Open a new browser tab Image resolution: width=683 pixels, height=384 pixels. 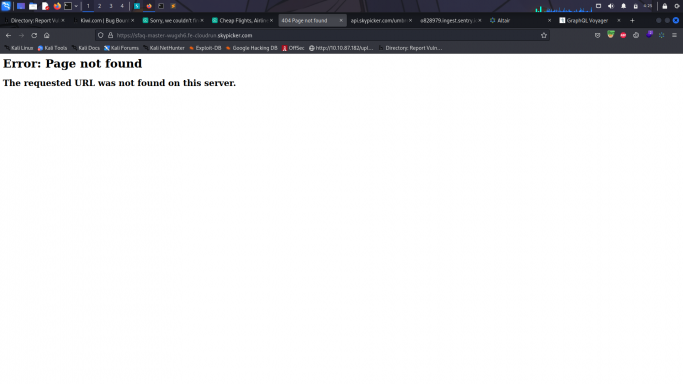(x=632, y=20)
